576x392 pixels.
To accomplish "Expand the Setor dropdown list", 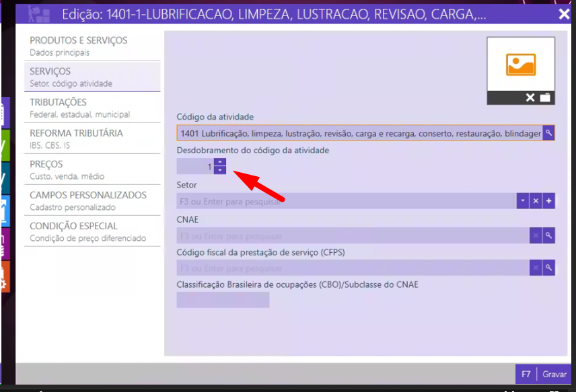I will [523, 201].
